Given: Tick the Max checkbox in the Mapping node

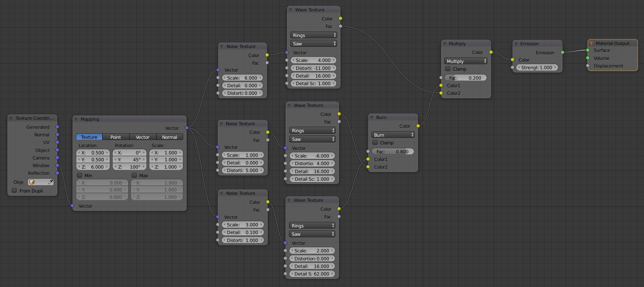Looking at the screenshot, I should click(134, 175).
